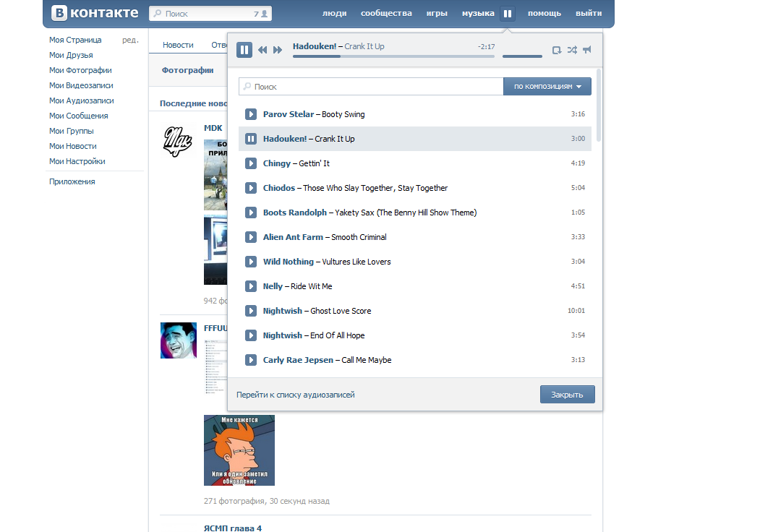Click the pause icon in the top navigation bar
773x532 pixels.
pyautogui.click(x=508, y=14)
